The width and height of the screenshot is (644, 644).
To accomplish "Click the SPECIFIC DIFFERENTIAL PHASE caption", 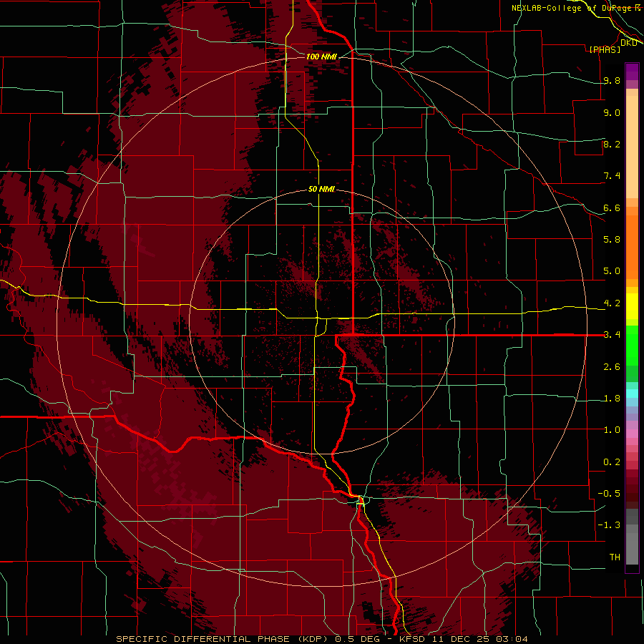I will 321,639.
